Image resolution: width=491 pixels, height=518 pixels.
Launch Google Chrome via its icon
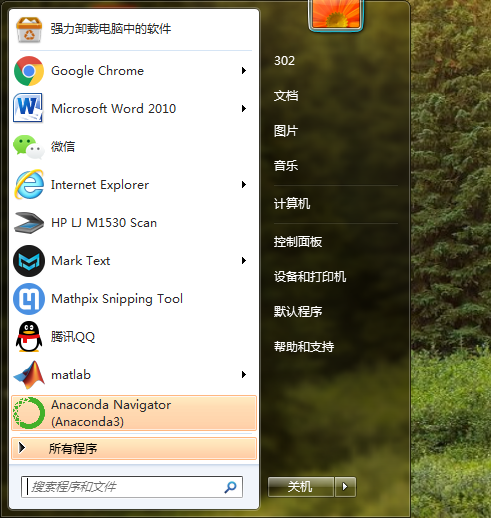[x=29, y=71]
